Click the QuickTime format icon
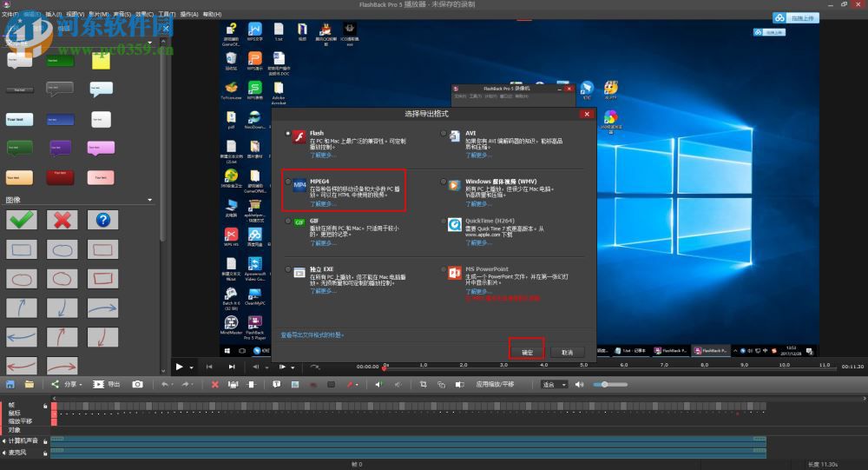This screenshot has width=868, height=470. point(455,224)
